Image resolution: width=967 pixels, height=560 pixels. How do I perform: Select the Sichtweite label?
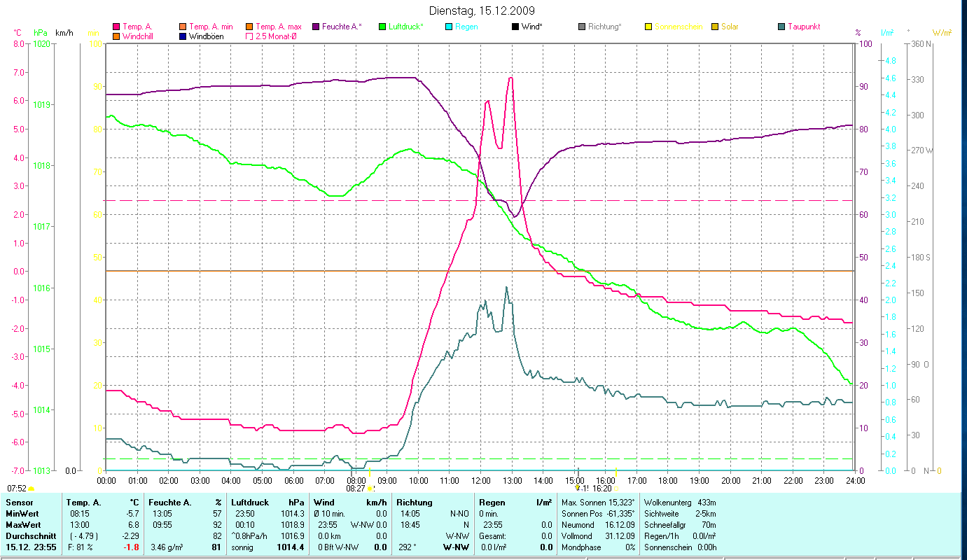click(662, 513)
